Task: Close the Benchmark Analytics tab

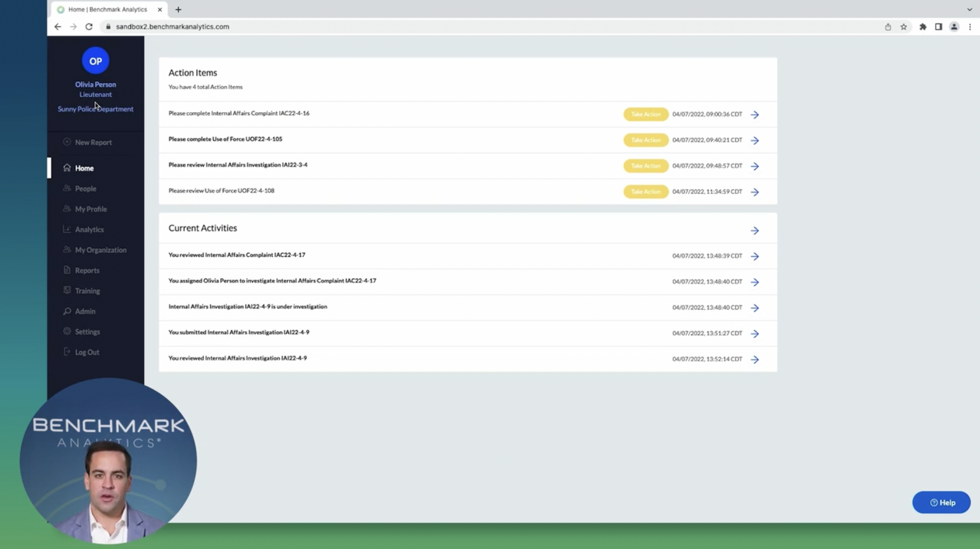Action: click(x=160, y=9)
